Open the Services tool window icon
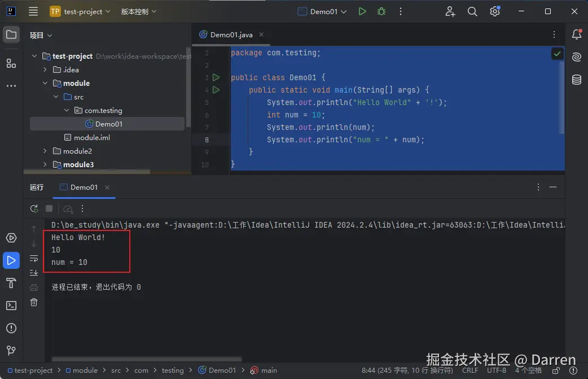Viewport: 588px width, 379px height. pos(11,238)
